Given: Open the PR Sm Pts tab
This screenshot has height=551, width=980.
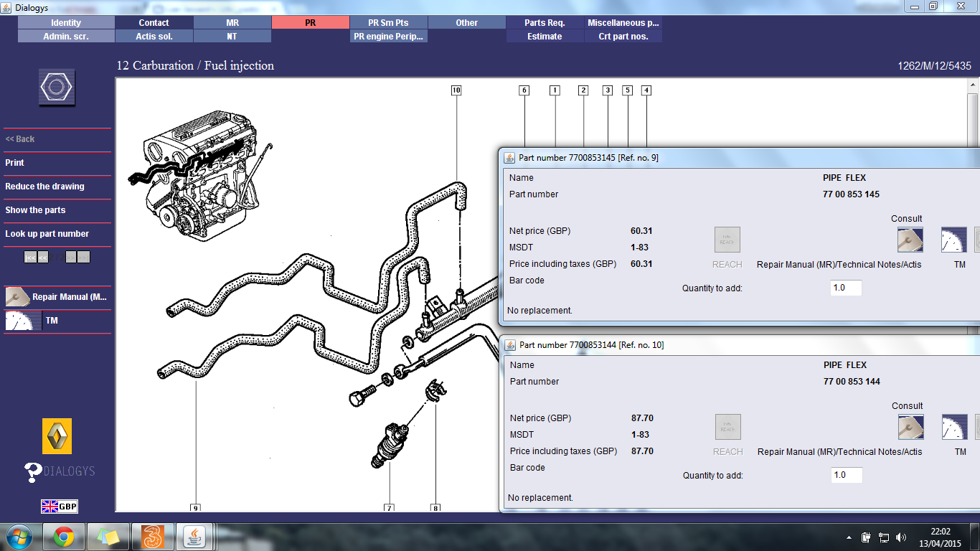Looking at the screenshot, I should coord(388,22).
